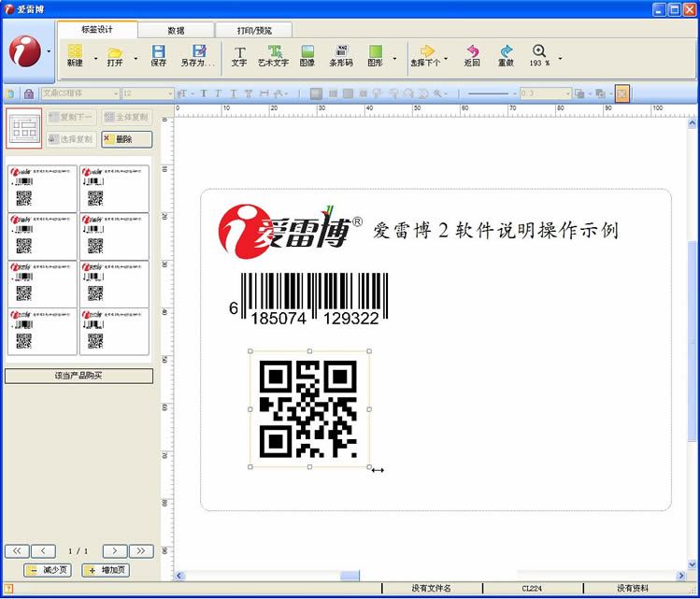Click the outlined T text style icon
This screenshot has width=700, height=599.
[x=249, y=93]
